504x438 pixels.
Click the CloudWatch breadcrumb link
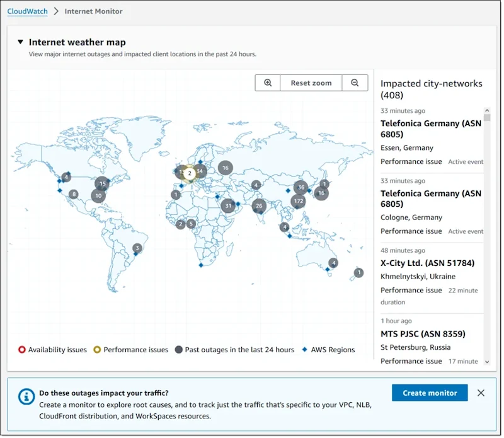[27, 11]
